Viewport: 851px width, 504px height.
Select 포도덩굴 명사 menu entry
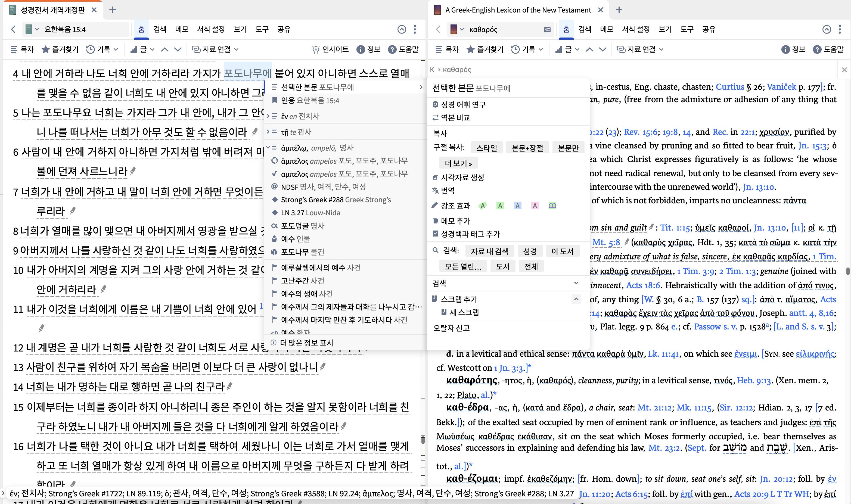[345, 226]
